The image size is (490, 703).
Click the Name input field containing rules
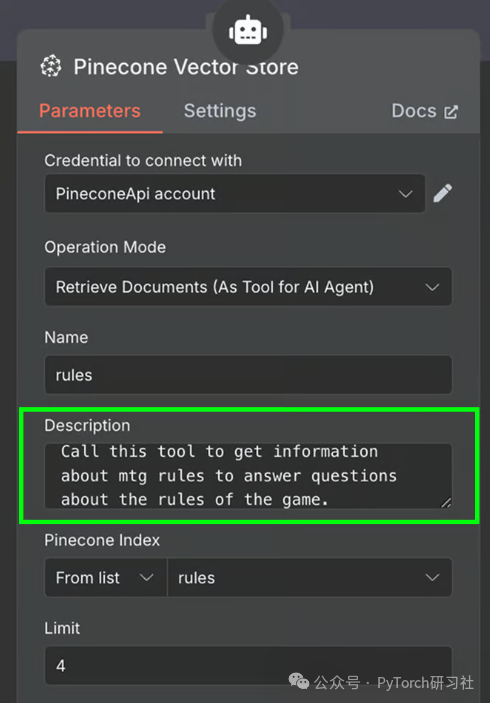(248, 375)
